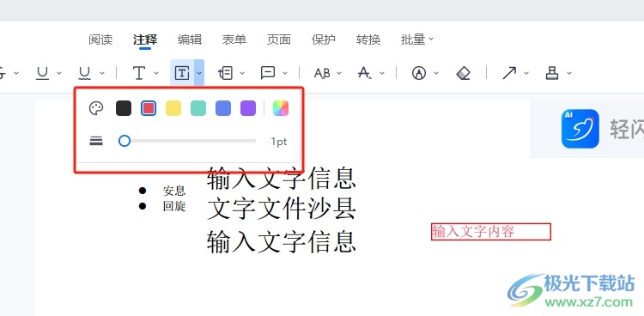This screenshot has height=316, width=644.
Task: Select the eraser tool
Action: pos(463,73)
